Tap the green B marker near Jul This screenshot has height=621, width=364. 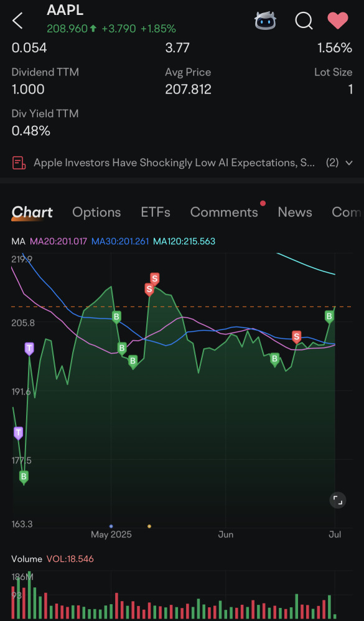(x=329, y=316)
